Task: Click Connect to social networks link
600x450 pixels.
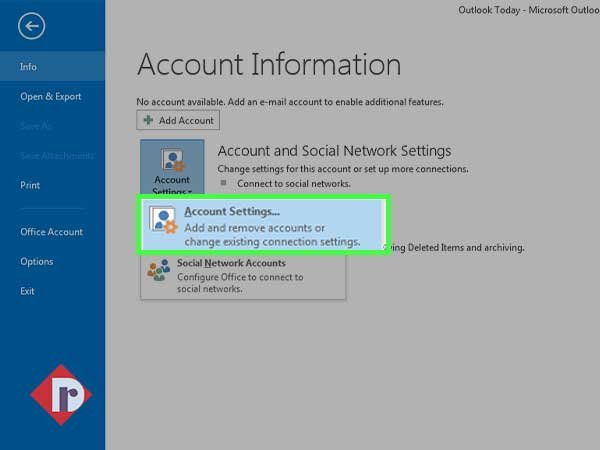Action: click(x=293, y=184)
